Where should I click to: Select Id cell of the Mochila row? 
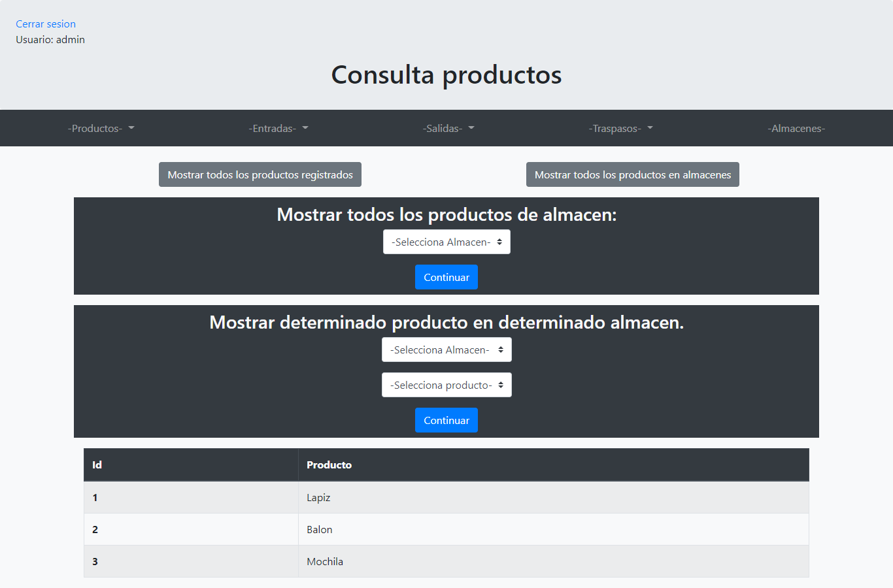pos(191,561)
